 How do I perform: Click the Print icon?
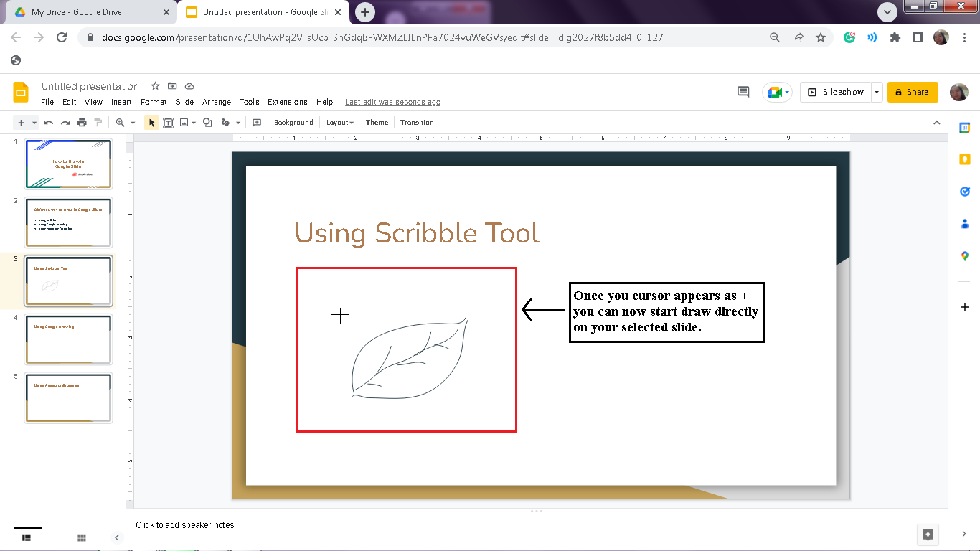click(x=82, y=123)
